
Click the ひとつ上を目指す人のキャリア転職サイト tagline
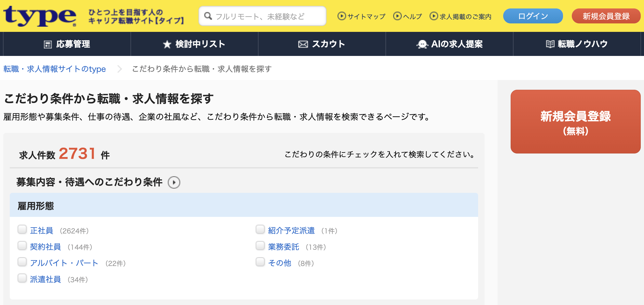coord(136,17)
